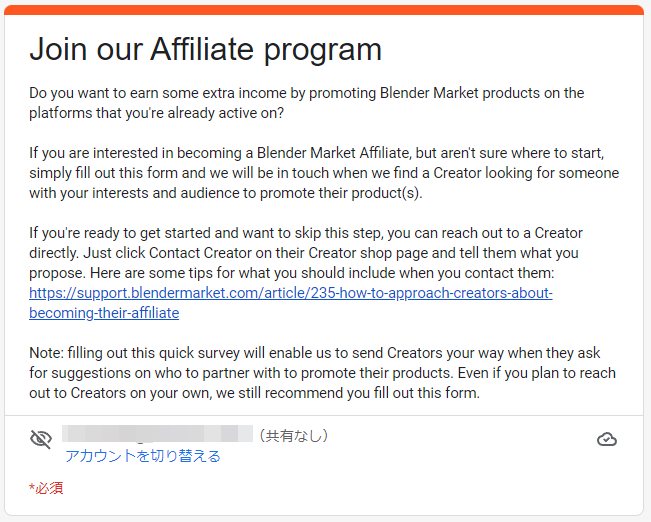Viewport: 651px width, 522px height.
Task: Click the blurred account email address
Action: click(156, 435)
